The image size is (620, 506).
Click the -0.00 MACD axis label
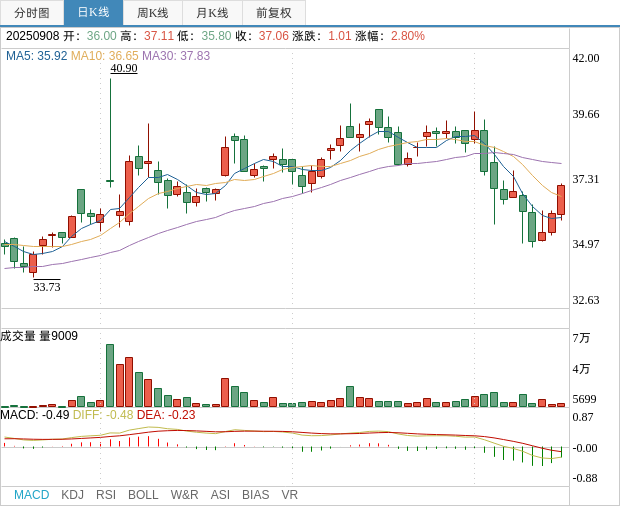pyautogui.click(x=584, y=448)
